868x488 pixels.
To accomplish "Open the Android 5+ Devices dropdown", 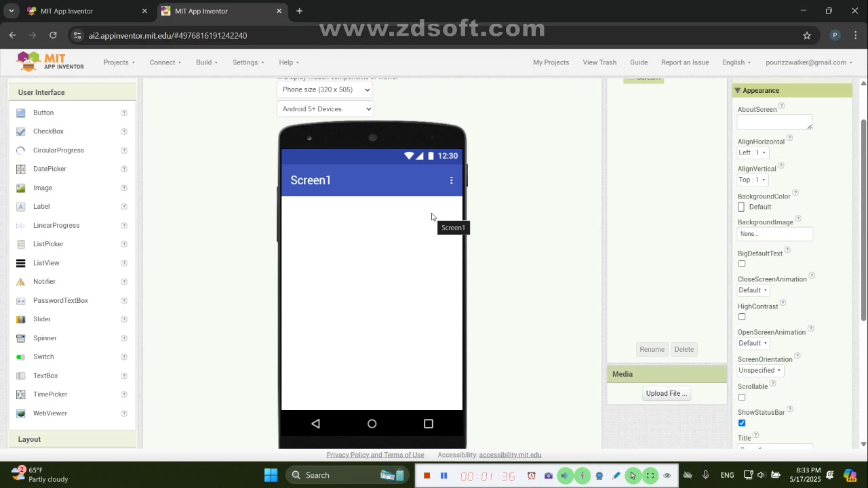I will (x=325, y=109).
